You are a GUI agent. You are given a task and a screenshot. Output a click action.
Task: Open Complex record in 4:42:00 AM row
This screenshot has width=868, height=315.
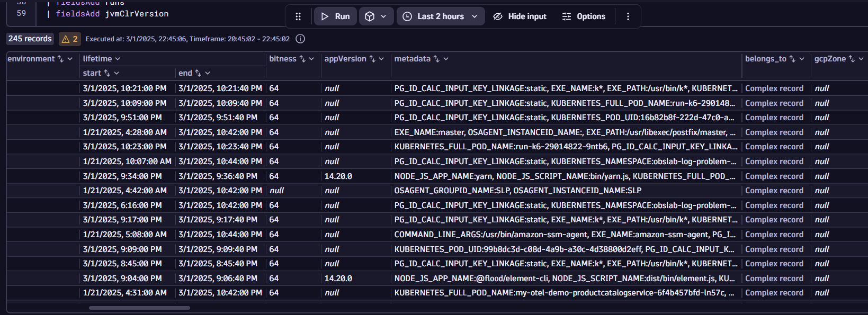774,191
